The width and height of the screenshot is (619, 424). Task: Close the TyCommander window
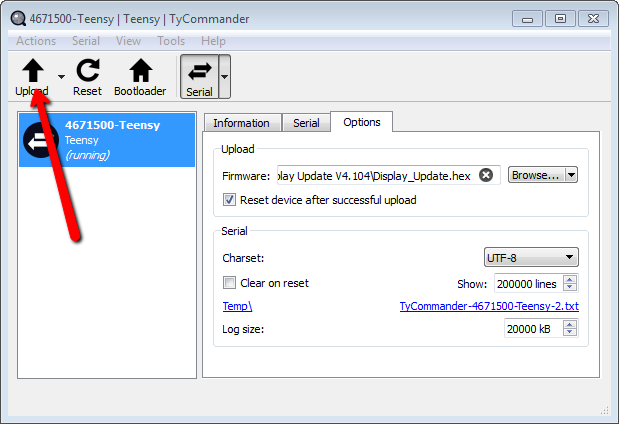tap(593, 19)
